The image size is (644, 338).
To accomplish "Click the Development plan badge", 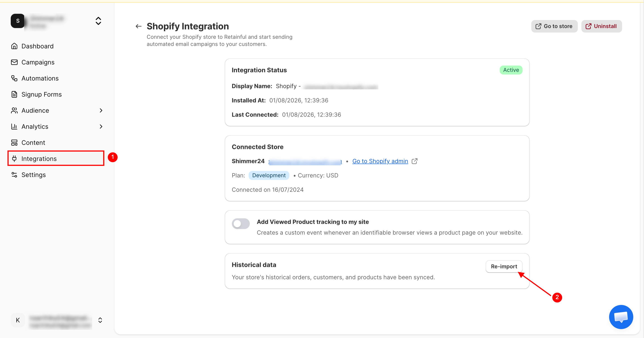I will (x=269, y=175).
